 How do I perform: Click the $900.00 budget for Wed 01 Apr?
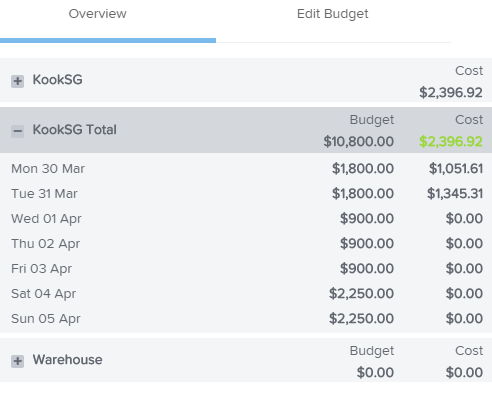click(x=367, y=219)
